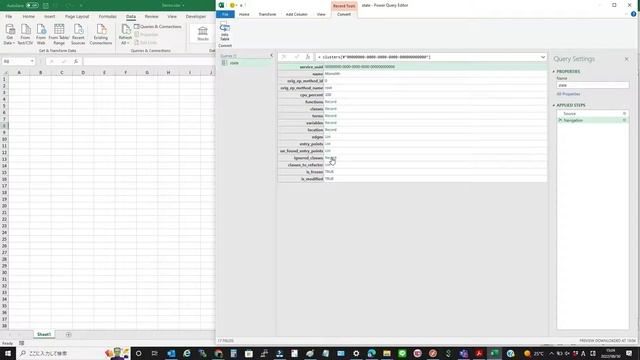Close the Query Settings pane
This screenshot has width=640, height=360.
click(x=627, y=59)
